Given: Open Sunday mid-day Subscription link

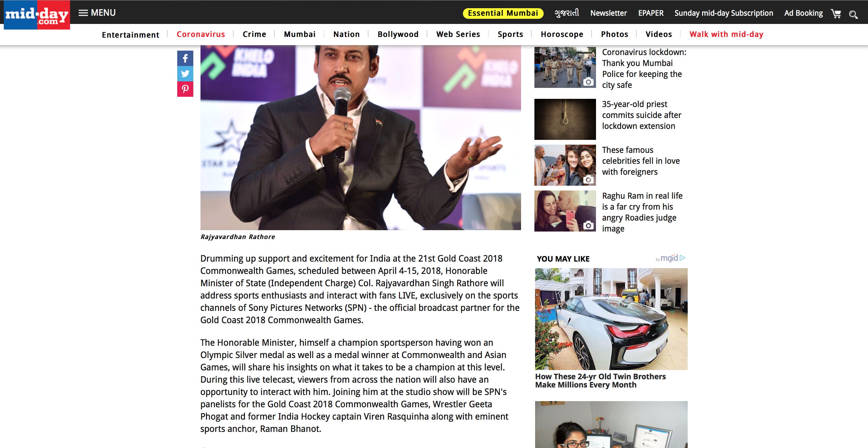Looking at the screenshot, I should tap(724, 13).
